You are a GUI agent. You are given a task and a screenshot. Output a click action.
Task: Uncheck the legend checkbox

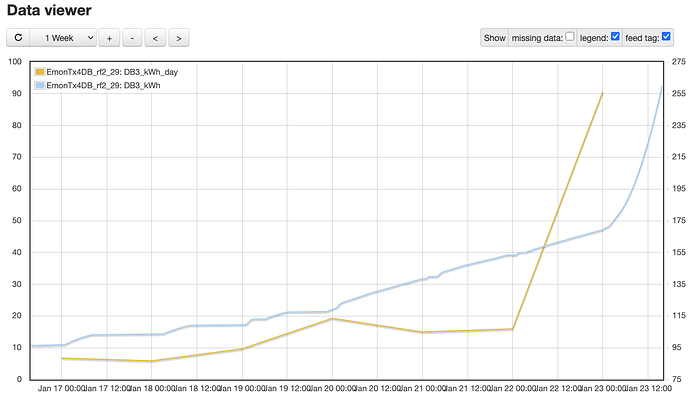pos(615,37)
